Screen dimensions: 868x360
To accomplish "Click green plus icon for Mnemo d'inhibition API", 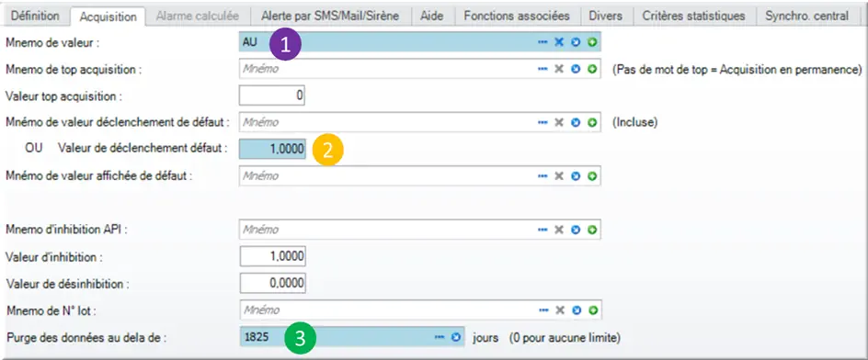I will pos(592,230).
